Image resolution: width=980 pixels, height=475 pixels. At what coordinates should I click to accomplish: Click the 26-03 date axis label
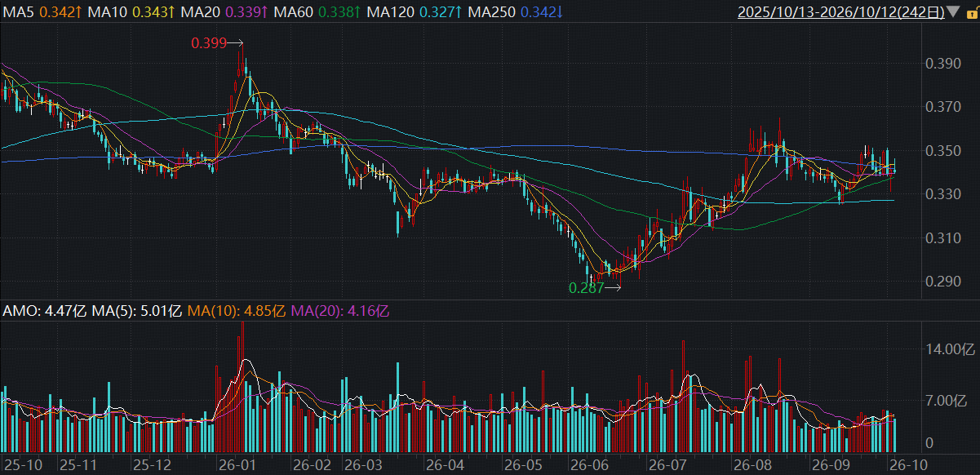click(x=363, y=465)
